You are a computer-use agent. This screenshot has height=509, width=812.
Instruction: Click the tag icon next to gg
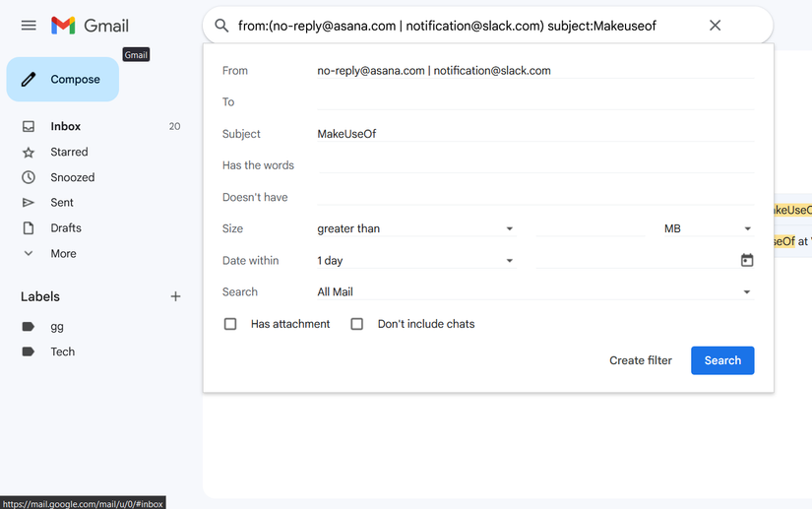[29, 326]
